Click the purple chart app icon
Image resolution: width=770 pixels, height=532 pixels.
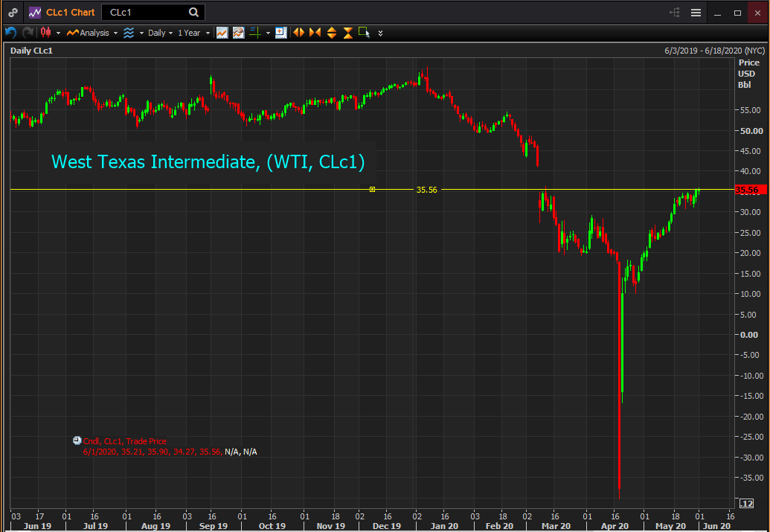35,13
